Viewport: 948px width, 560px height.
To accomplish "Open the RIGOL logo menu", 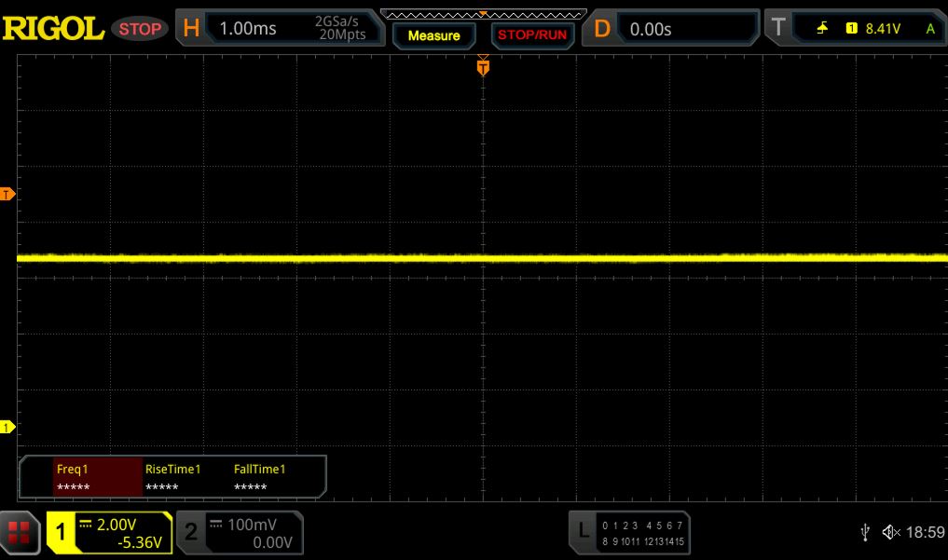I will pos(53,28).
